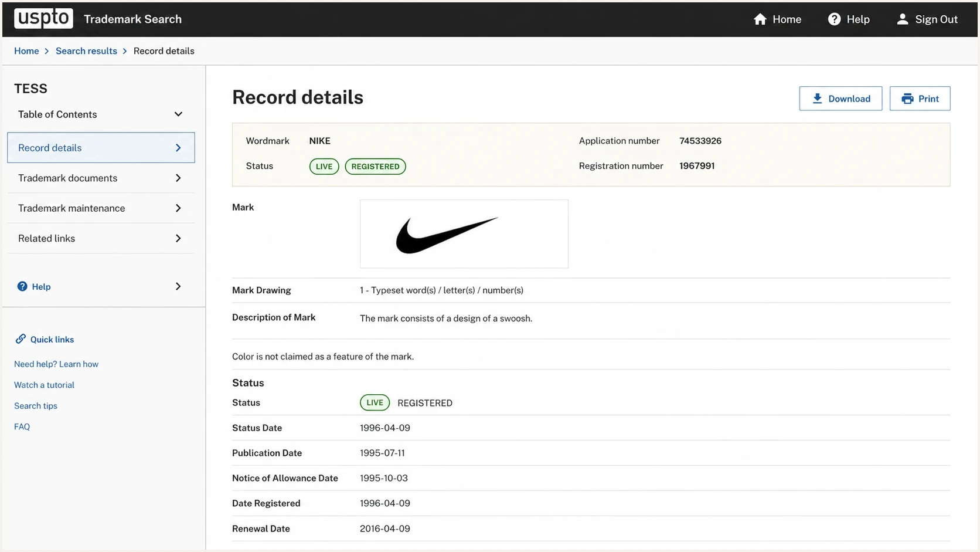Expand the Record details arrow
This screenshot has width=980, height=552.
click(178, 148)
